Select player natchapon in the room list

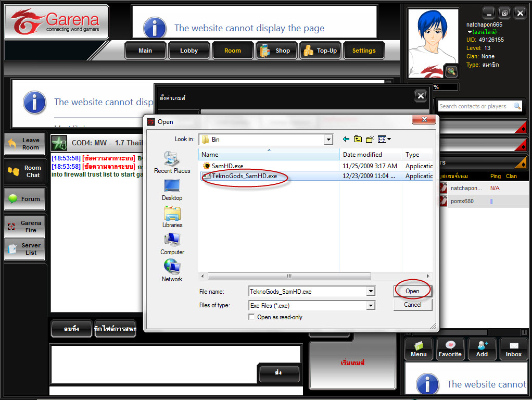pos(484,188)
